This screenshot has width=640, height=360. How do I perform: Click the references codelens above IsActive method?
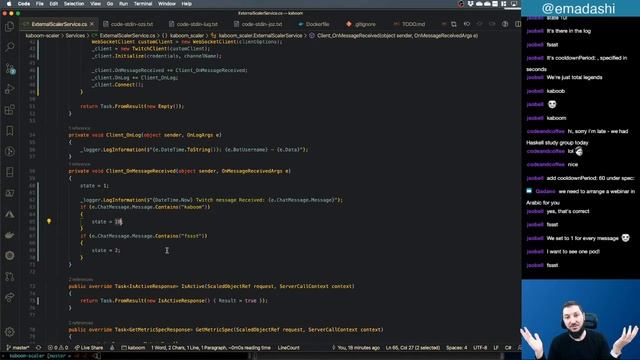[x=81, y=280]
